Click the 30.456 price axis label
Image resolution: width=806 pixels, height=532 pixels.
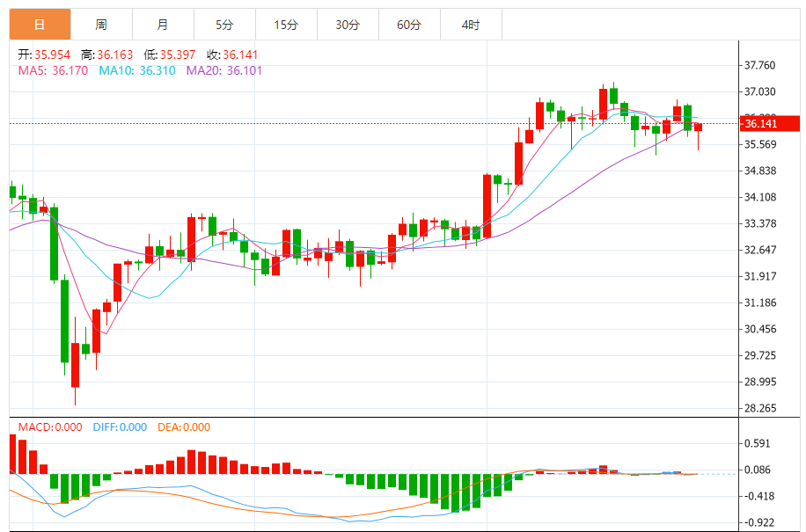[x=760, y=329]
